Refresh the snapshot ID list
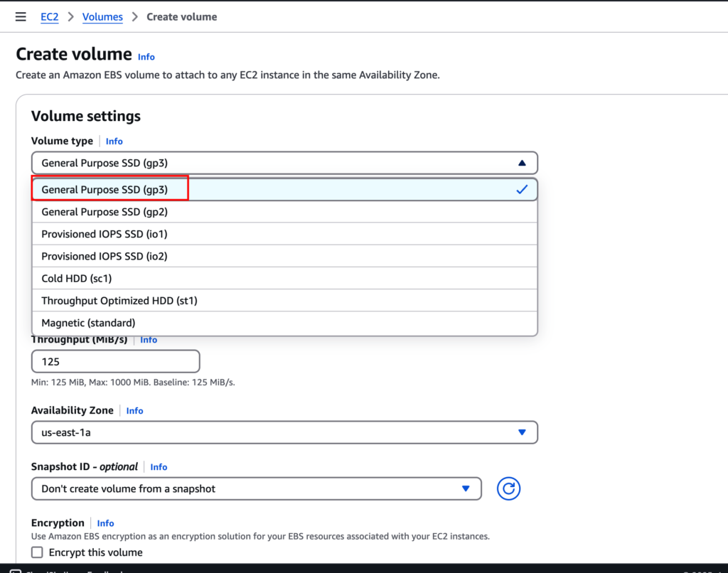 (x=508, y=488)
